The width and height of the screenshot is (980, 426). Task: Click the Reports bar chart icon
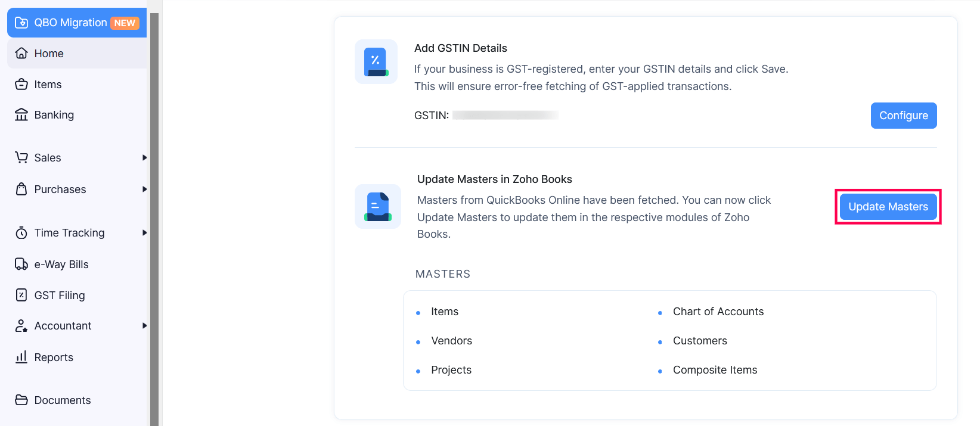(21, 357)
